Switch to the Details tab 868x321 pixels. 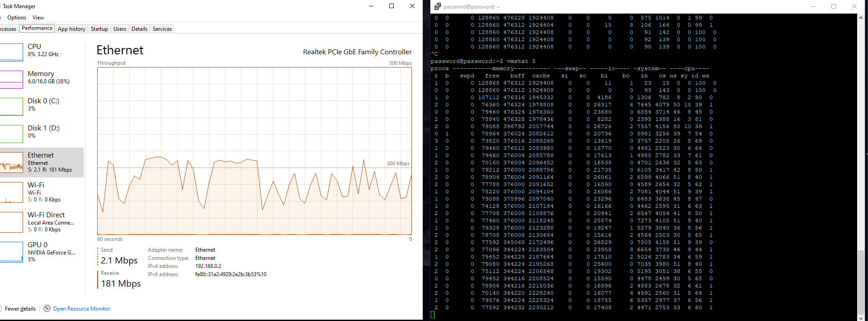tap(139, 29)
